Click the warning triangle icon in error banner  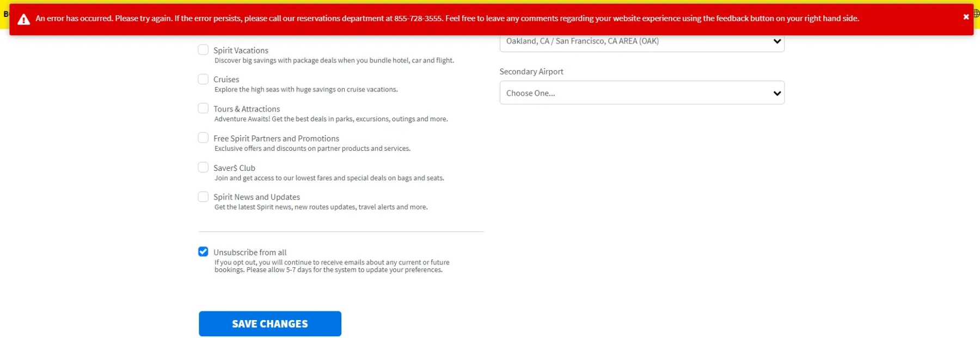[x=23, y=20]
